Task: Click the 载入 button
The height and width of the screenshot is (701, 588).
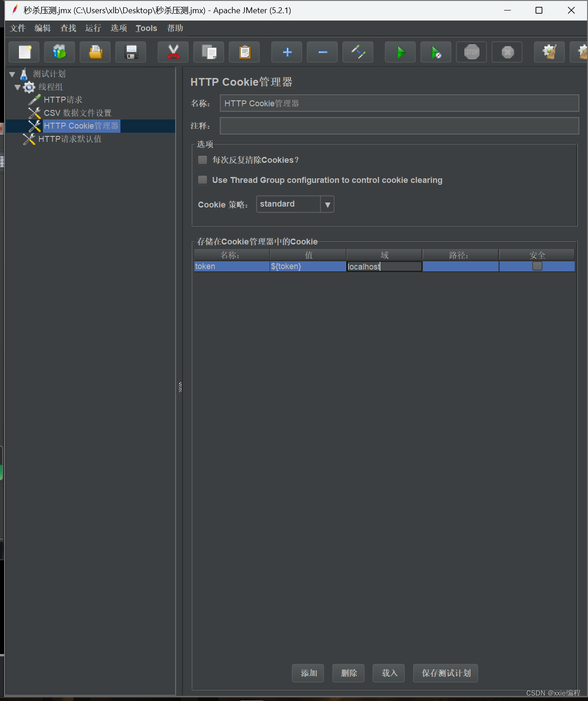Action: click(x=389, y=673)
